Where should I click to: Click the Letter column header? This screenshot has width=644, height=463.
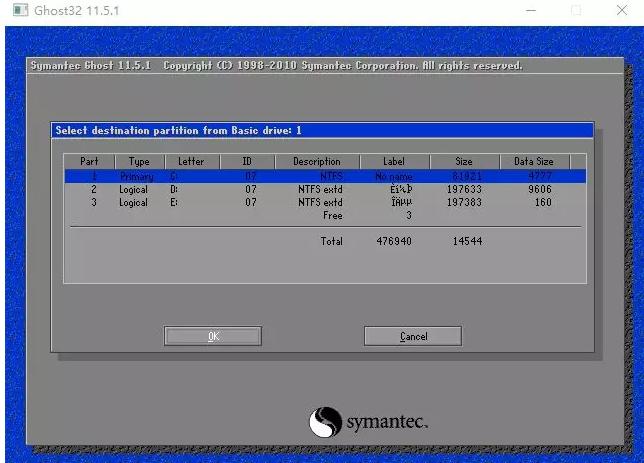(x=191, y=162)
